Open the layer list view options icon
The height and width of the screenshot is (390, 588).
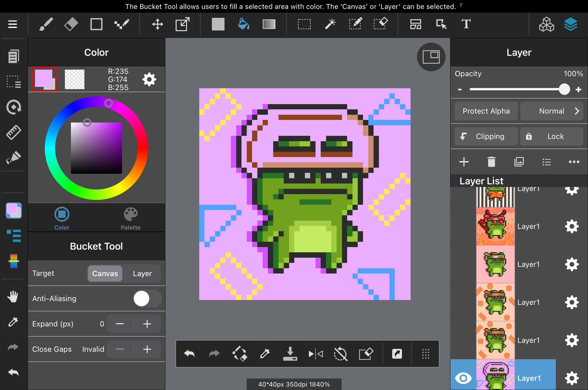click(x=547, y=162)
